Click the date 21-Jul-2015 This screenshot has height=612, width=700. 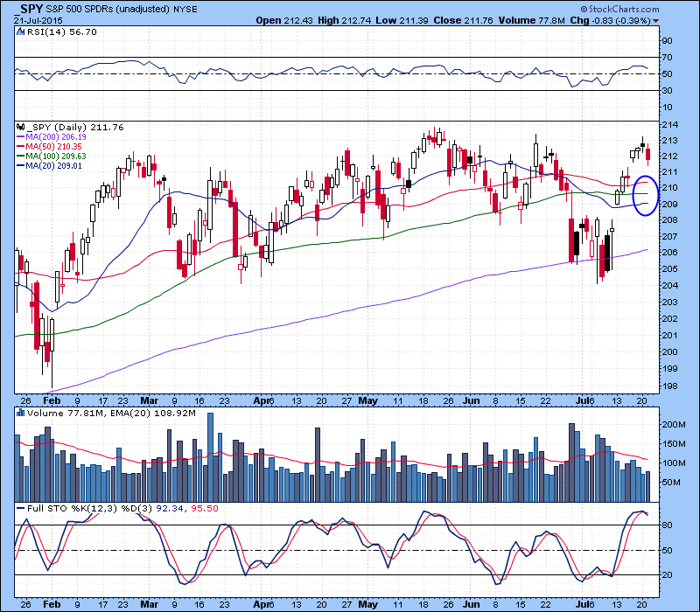[x=38, y=20]
